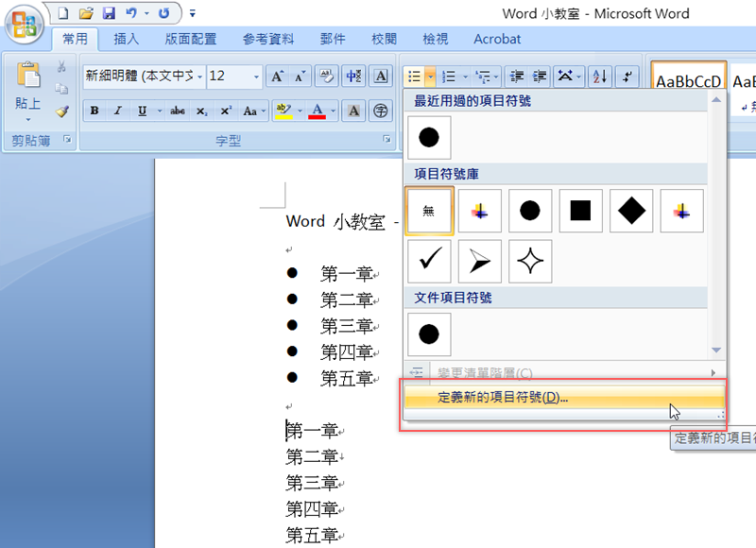Select the checkmark bullet symbol
This screenshot has height=548, width=756.
[429, 261]
